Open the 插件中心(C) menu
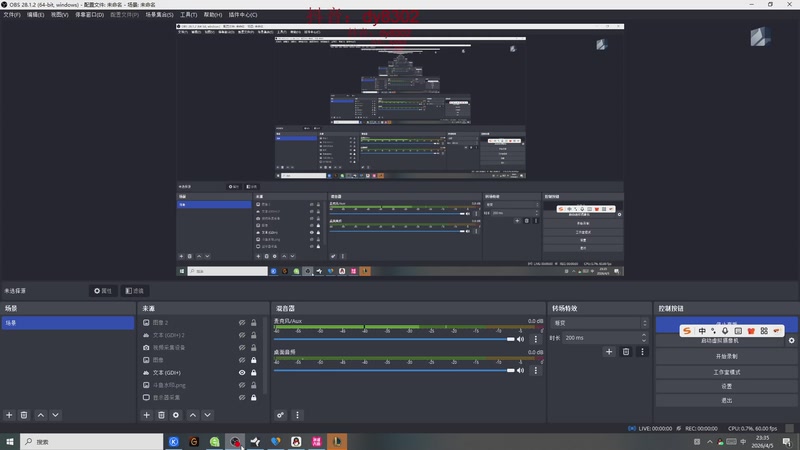 point(243,15)
